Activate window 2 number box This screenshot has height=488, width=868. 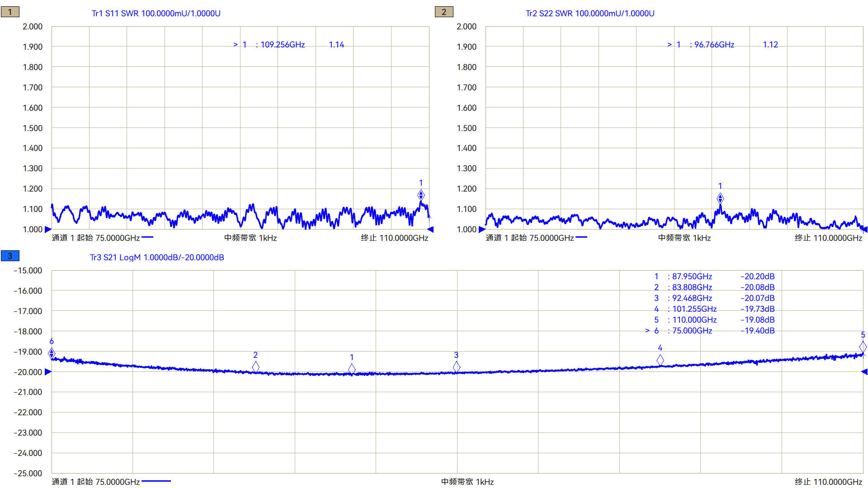pyautogui.click(x=444, y=12)
